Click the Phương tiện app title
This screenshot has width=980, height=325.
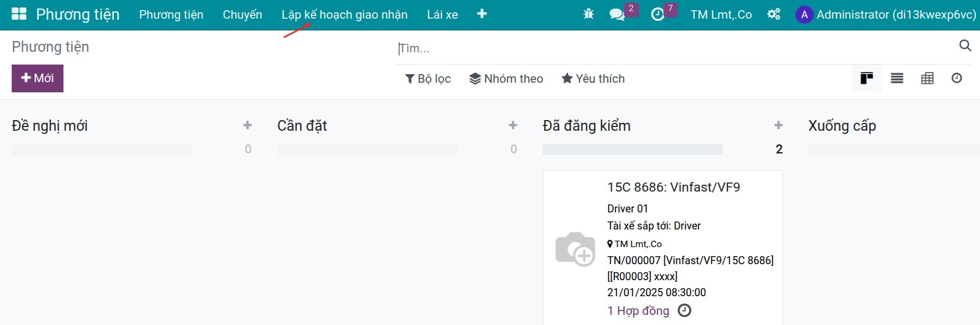point(78,14)
